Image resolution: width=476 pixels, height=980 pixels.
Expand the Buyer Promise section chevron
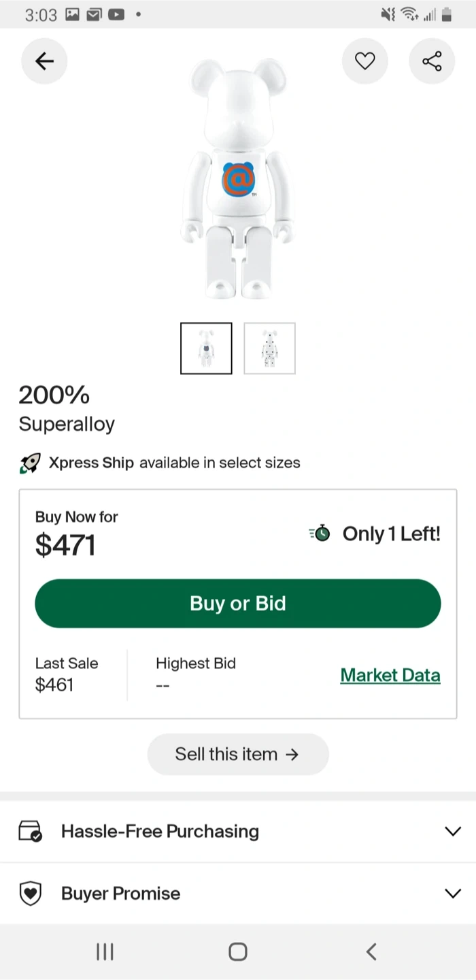452,894
